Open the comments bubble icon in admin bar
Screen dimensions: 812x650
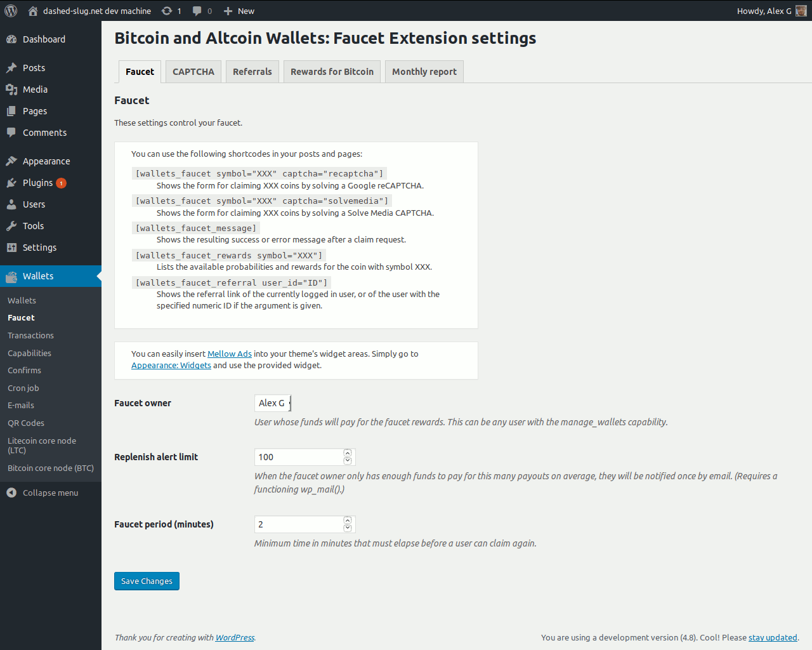(197, 11)
